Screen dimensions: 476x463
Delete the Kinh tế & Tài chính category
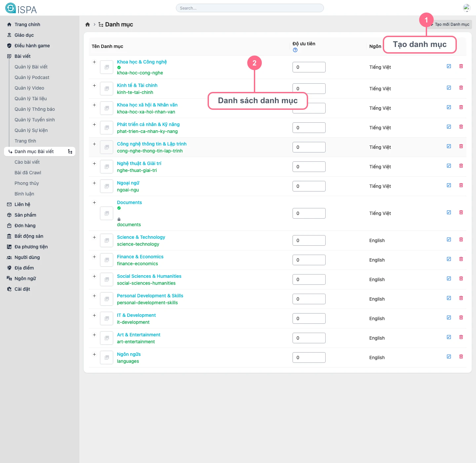tap(461, 88)
